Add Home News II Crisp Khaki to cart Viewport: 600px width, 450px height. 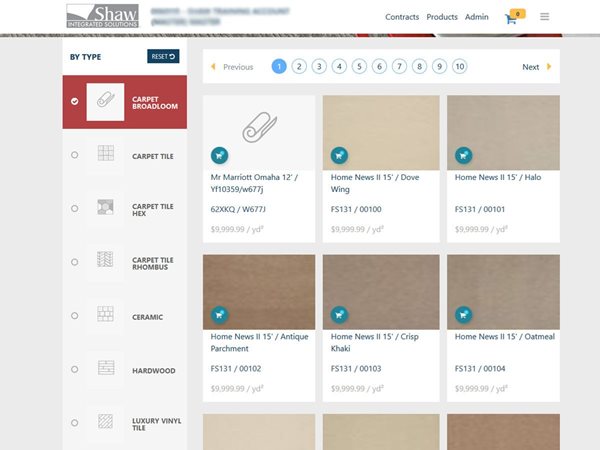tap(339, 315)
